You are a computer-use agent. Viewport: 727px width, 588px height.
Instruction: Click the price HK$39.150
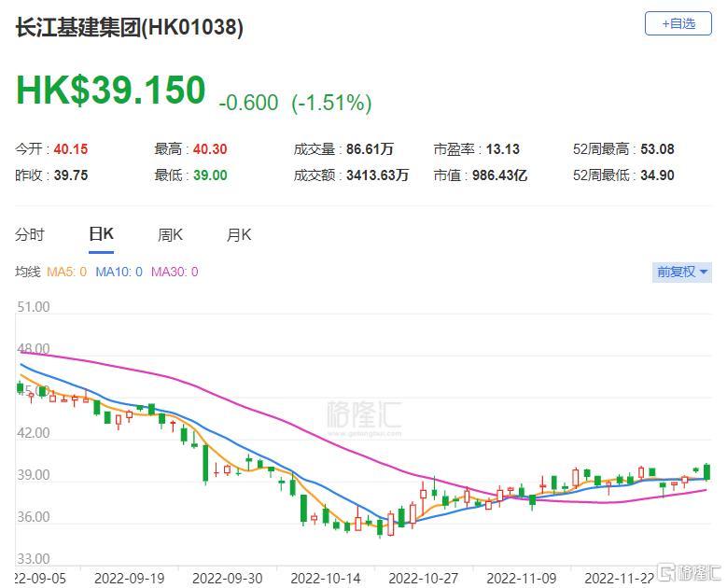(111, 90)
